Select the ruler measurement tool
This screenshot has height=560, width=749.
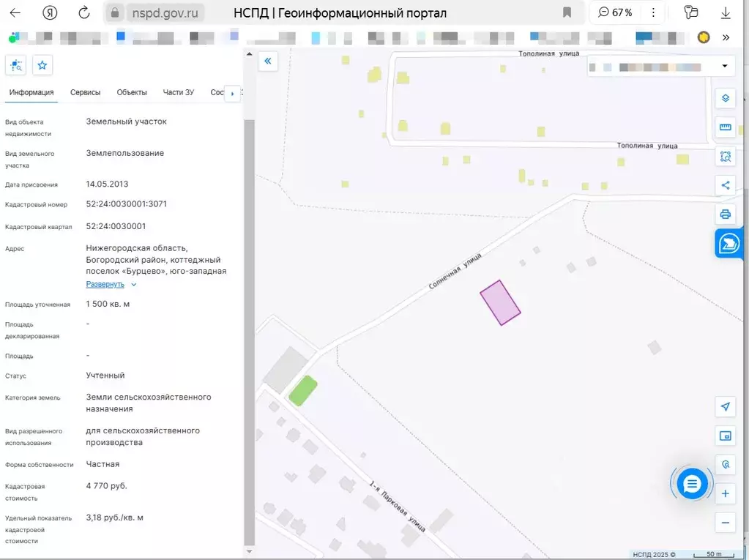(725, 127)
